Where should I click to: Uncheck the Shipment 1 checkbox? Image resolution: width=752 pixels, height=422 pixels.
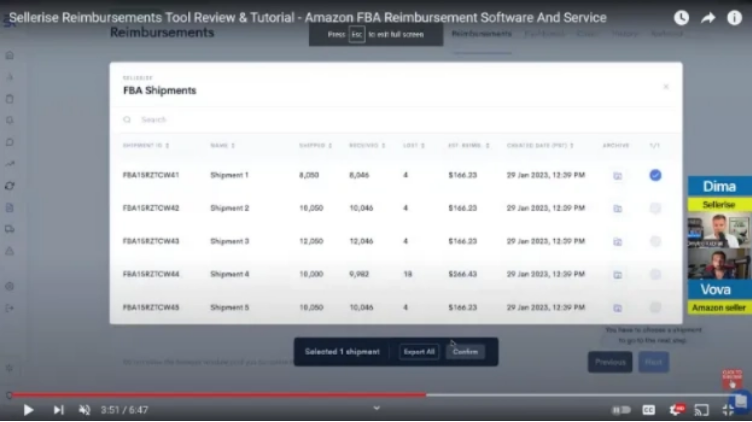[655, 175]
